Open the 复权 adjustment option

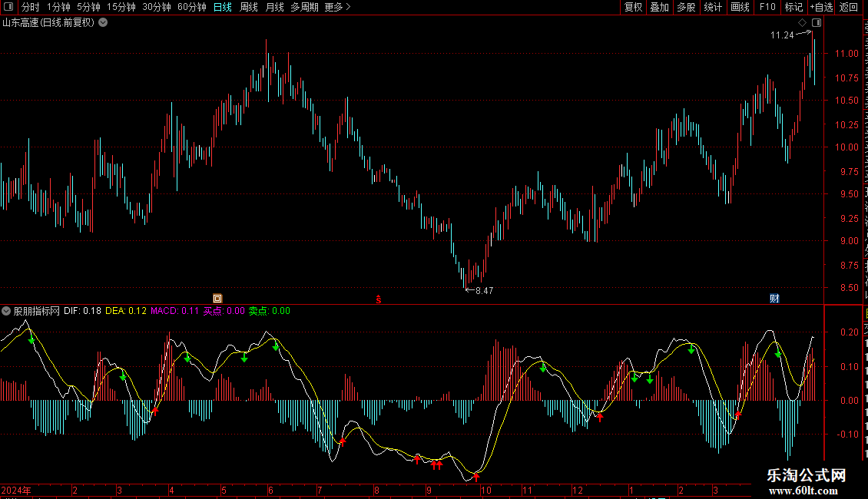[x=633, y=7]
